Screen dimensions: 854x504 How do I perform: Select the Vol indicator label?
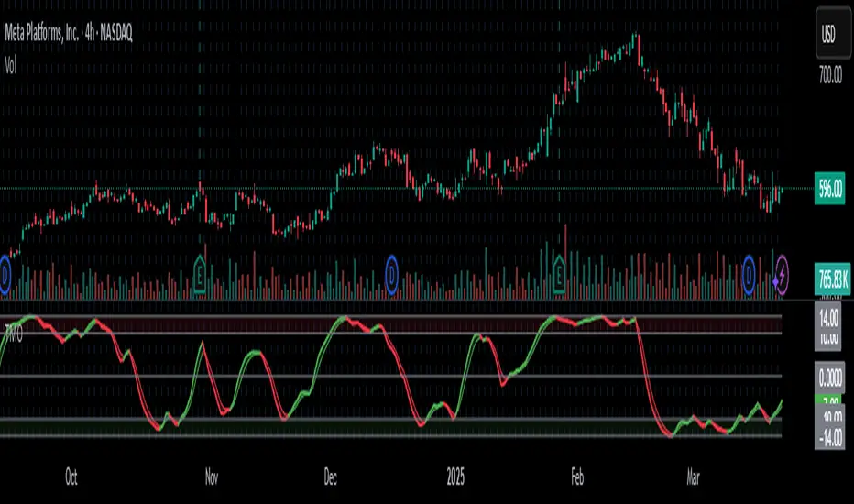pos(11,66)
